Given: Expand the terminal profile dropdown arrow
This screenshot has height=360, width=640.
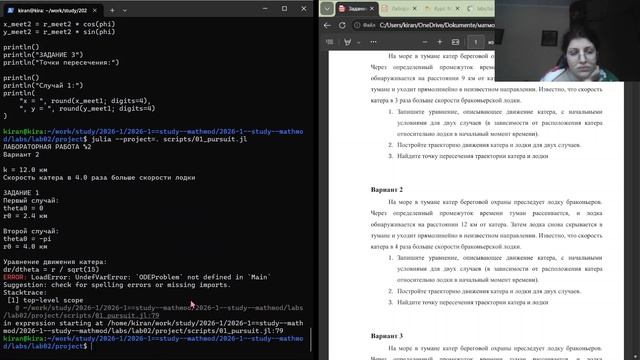Looking at the screenshot, I should pos(124,10).
